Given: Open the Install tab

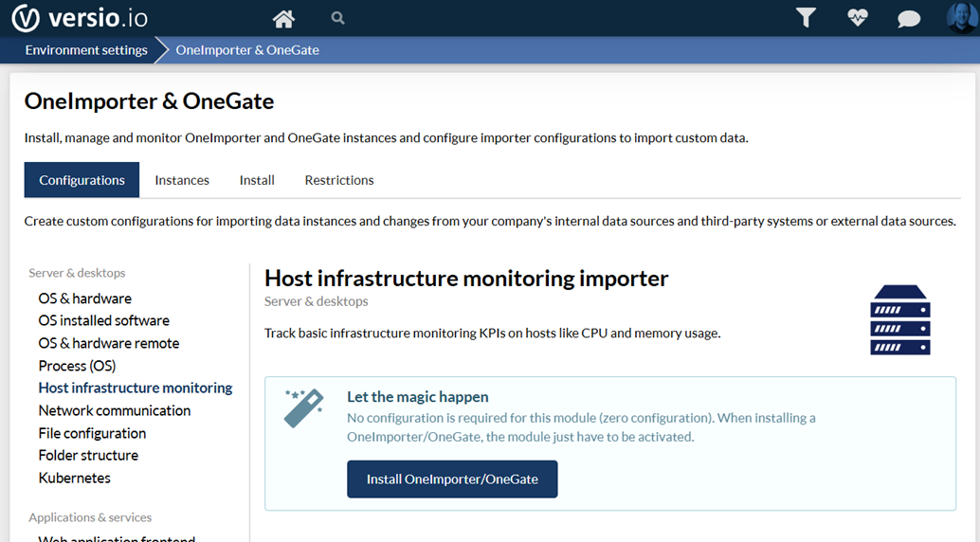Looking at the screenshot, I should coord(257,180).
